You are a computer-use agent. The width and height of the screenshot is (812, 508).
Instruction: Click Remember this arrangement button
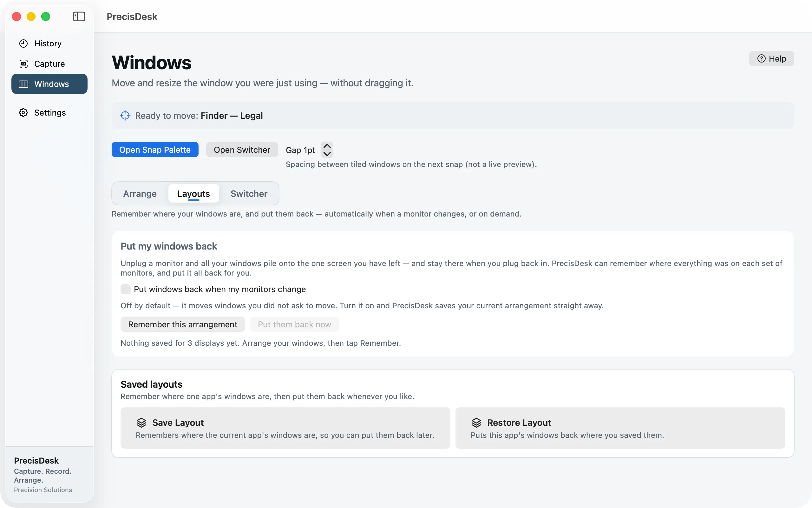[183, 324]
